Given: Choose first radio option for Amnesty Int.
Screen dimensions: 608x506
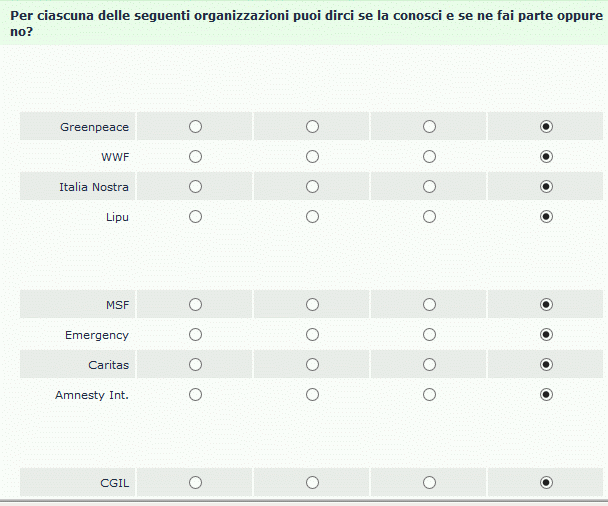Looking at the screenshot, I should point(196,394).
